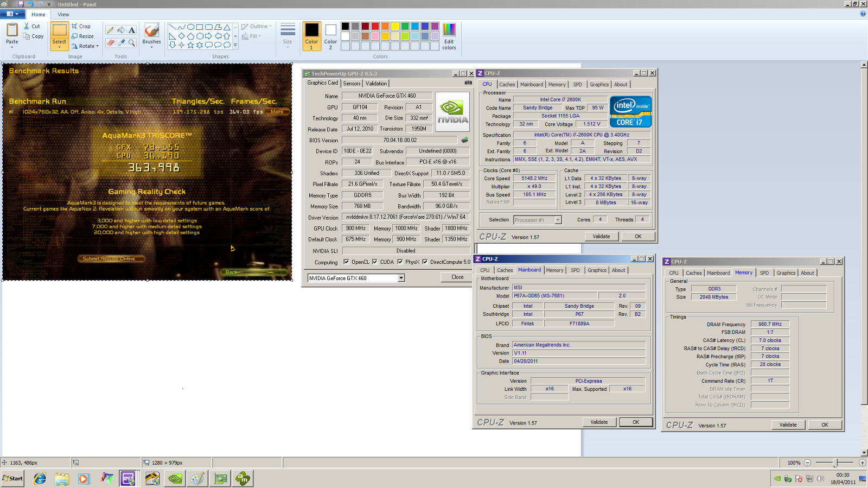The width and height of the screenshot is (868, 488).
Task: Click the Crop tool in Image group
Action: (81, 26)
